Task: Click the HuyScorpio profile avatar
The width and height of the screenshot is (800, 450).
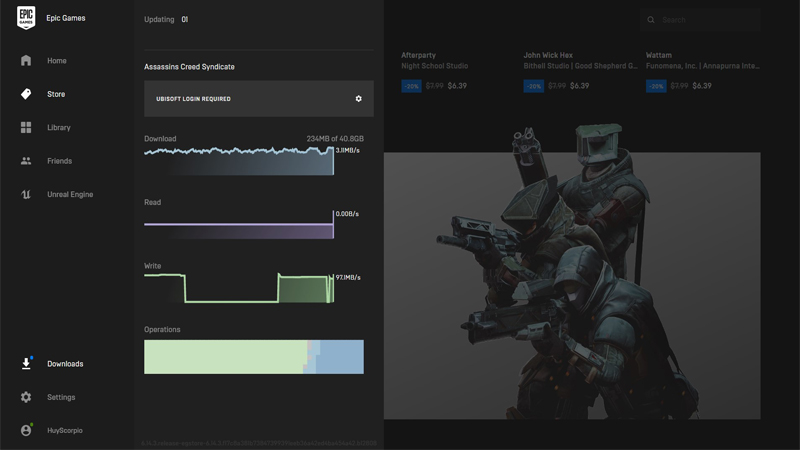Action: 26,430
